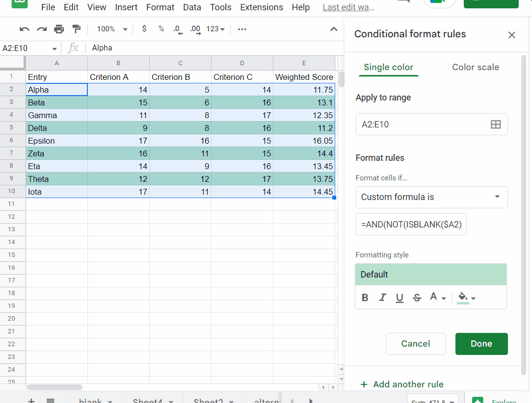The height and width of the screenshot is (403, 532).
Task: Open the range selection grid icon
Action: (x=495, y=124)
